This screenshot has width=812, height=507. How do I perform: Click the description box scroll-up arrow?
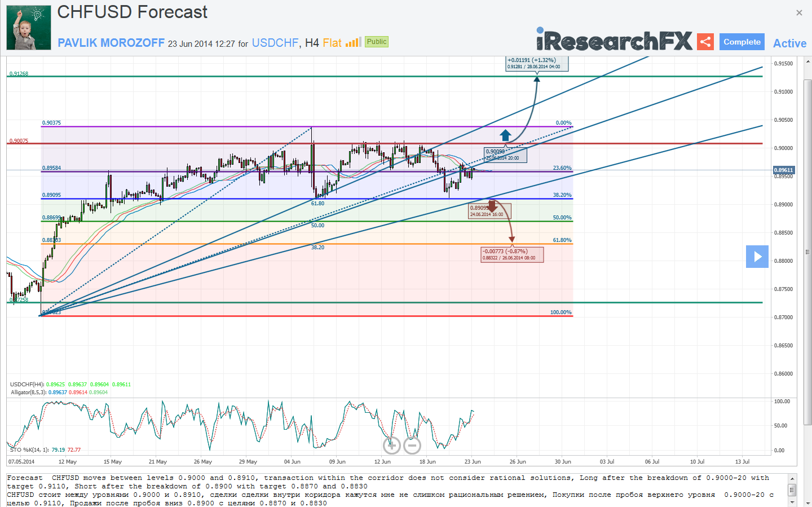(792, 478)
